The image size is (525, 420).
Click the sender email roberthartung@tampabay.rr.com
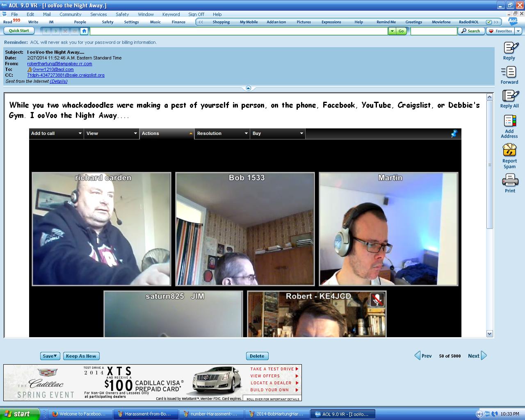pyautogui.click(x=59, y=64)
